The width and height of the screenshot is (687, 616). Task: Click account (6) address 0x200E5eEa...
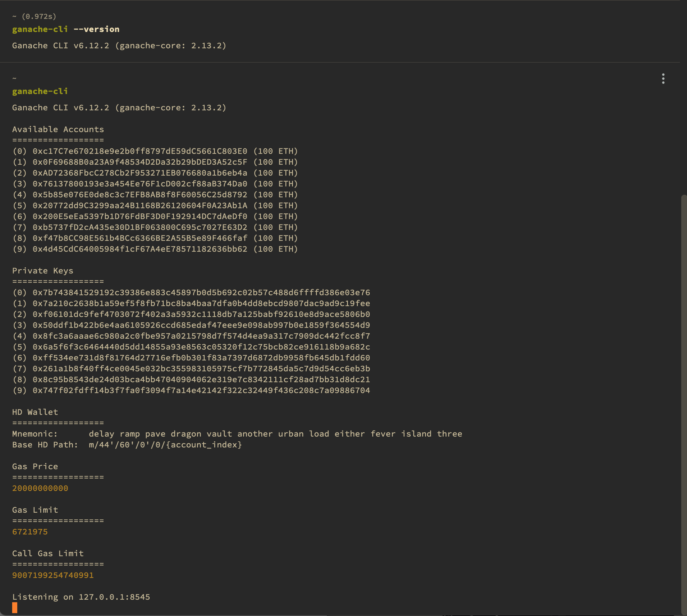[x=140, y=216]
